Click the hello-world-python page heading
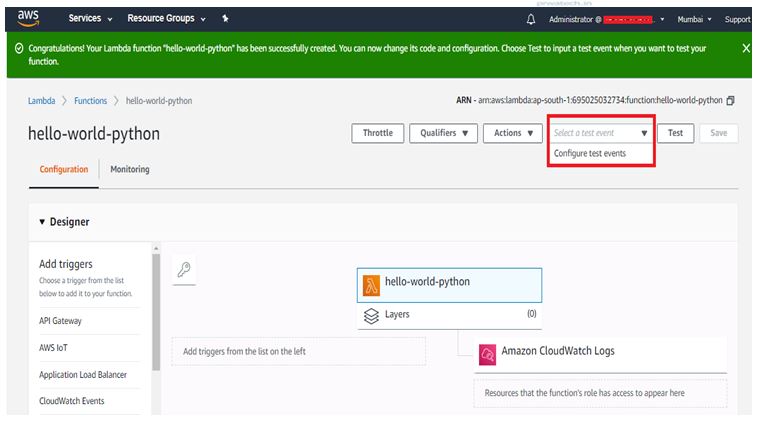The image size is (762, 430). click(94, 134)
